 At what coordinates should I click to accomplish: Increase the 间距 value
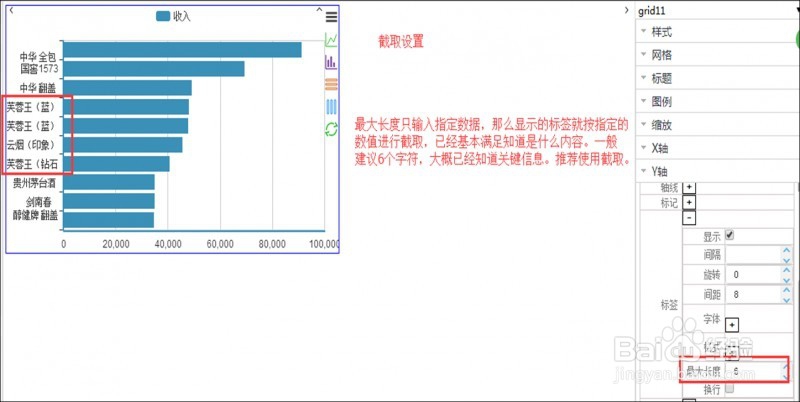point(786,290)
